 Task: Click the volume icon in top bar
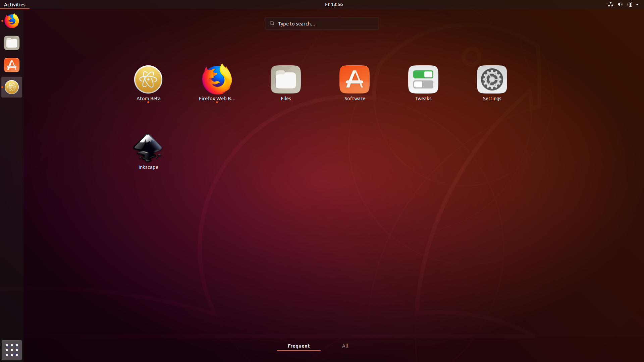620,4
